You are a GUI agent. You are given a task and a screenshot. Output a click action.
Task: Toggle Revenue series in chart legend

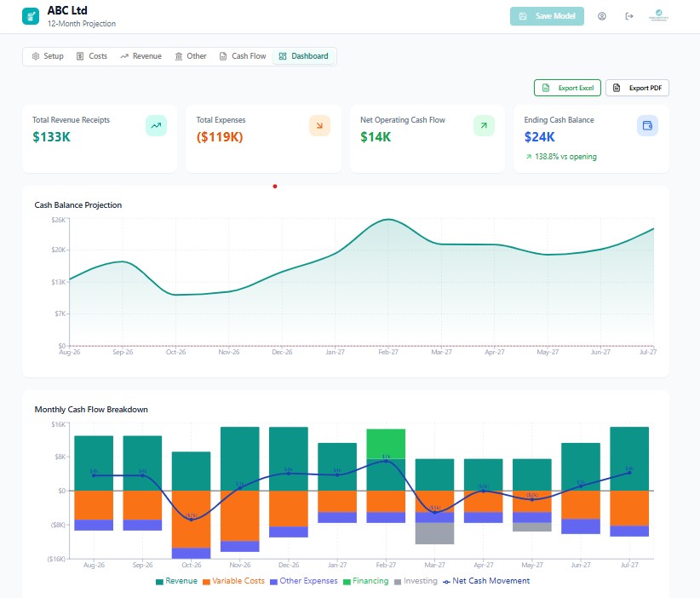click(176, 581)
